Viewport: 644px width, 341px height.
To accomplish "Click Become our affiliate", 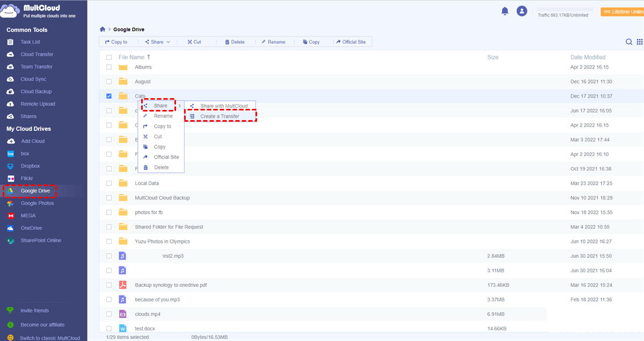I will click(42, 325).
